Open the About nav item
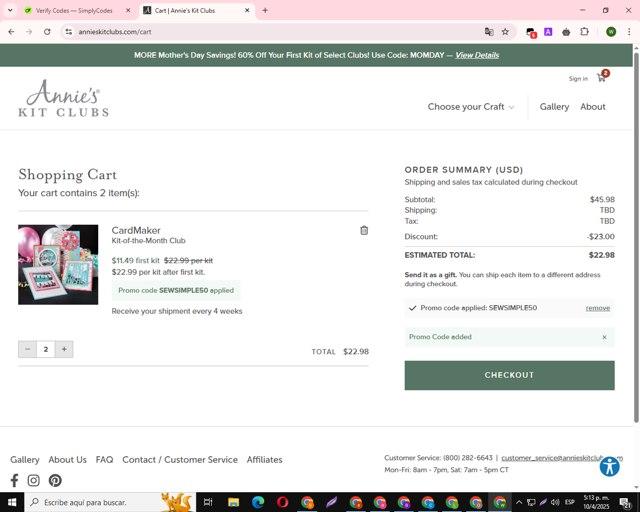 tap(593, 107)
